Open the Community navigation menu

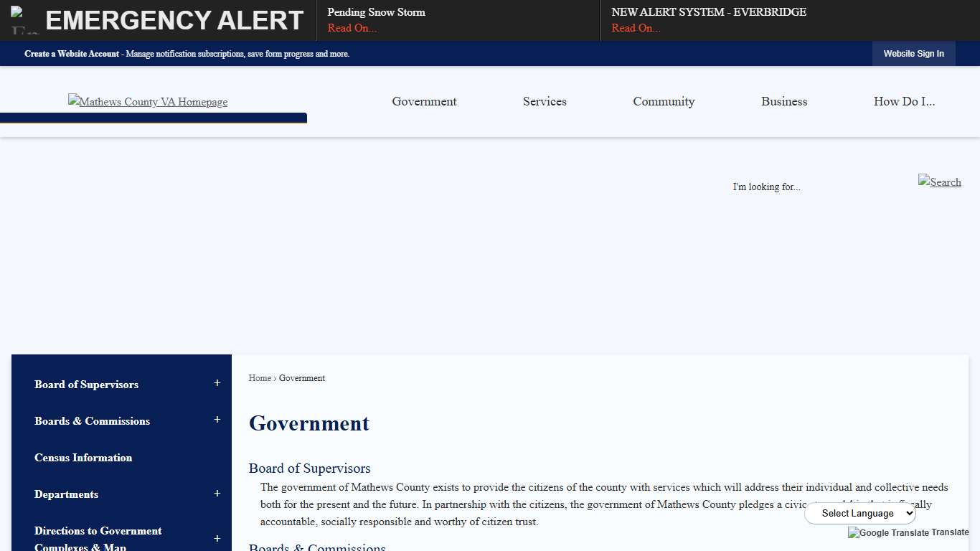664,101
